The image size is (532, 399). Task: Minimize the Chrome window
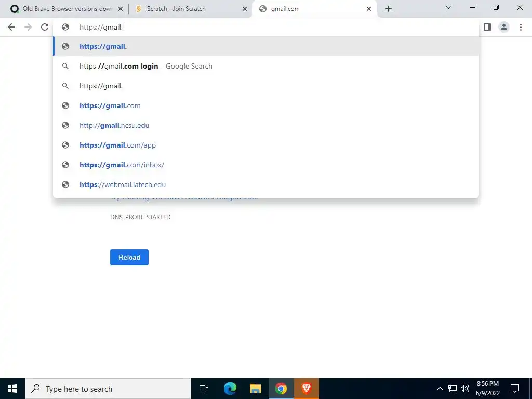click(472, 7)
